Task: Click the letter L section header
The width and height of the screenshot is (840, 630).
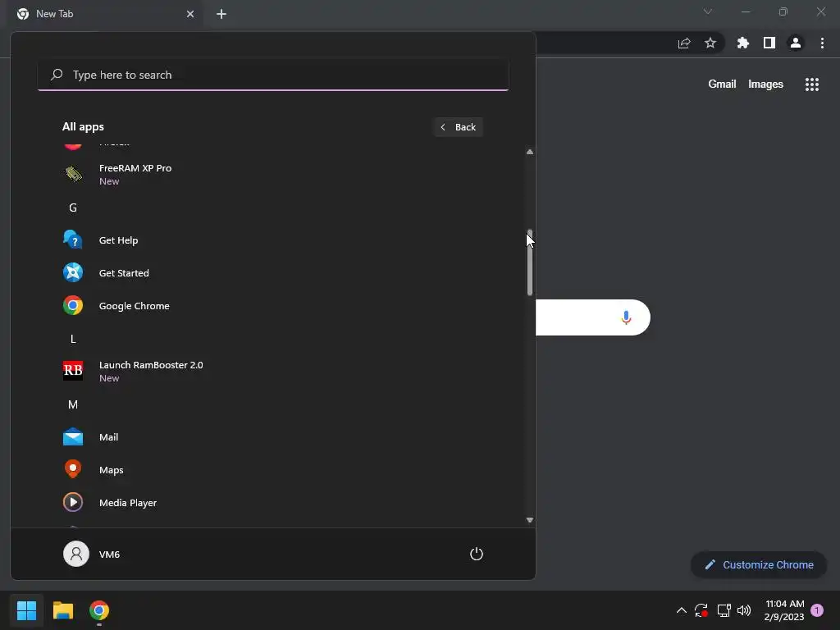Action: point(73,339)
